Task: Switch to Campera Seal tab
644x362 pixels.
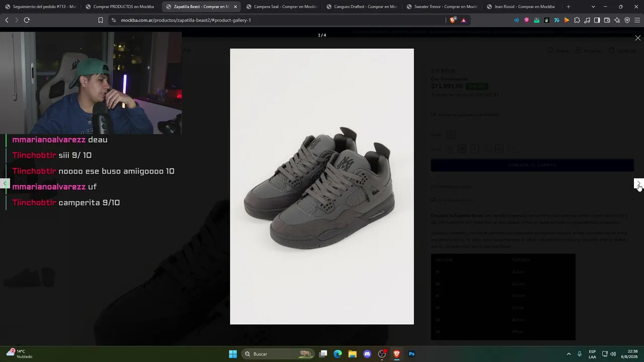Action: click(282, 7)
